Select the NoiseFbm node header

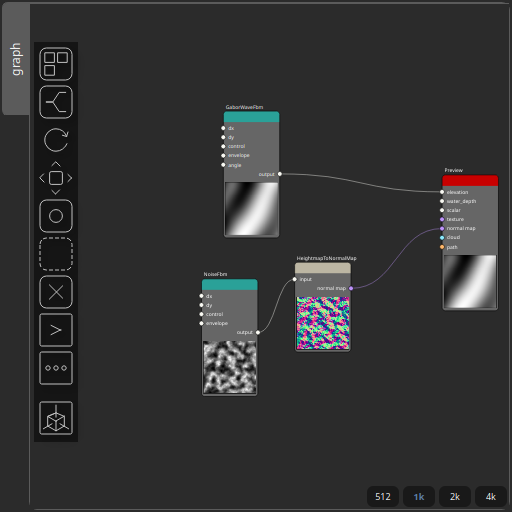(229, 285)
